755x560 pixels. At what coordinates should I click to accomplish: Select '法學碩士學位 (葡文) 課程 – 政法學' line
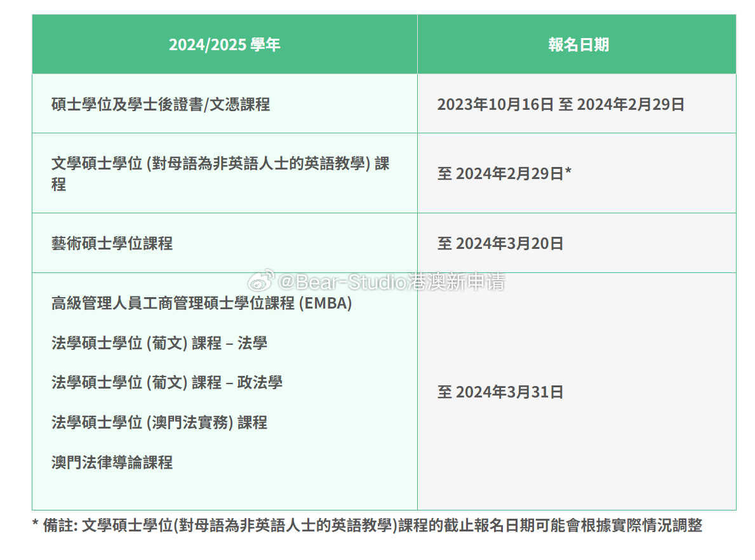click(166, 383)
